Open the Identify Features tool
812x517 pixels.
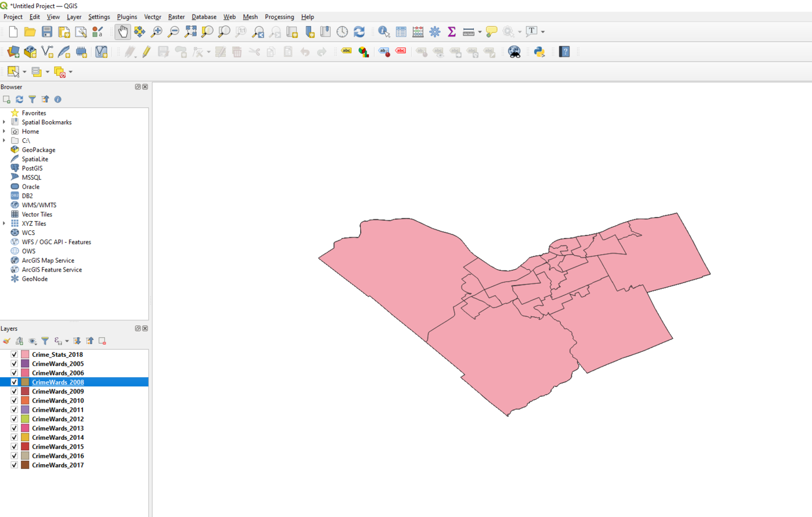tap(384, 32)
